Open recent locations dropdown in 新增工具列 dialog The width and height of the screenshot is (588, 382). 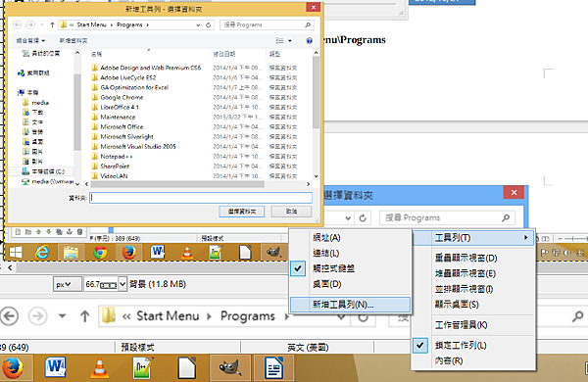pyautogui.click(x=41, y=24)
